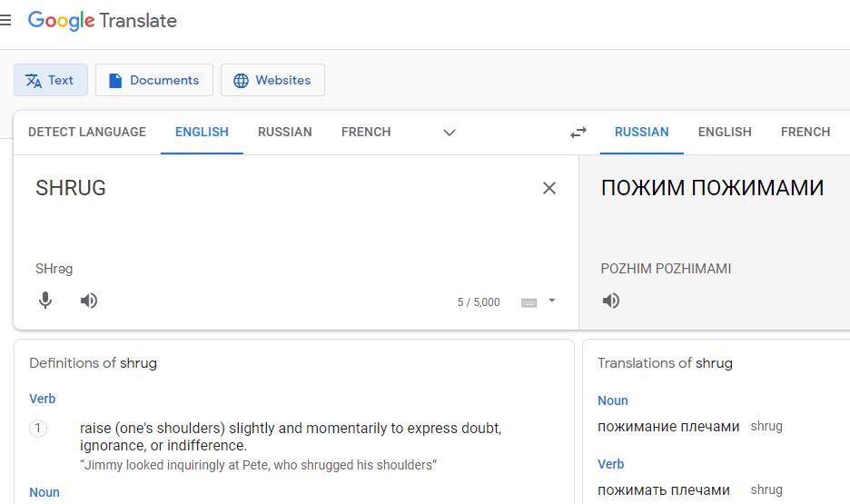
Task: Open input tools dropdown arrow
Action: tap(552, 301)
